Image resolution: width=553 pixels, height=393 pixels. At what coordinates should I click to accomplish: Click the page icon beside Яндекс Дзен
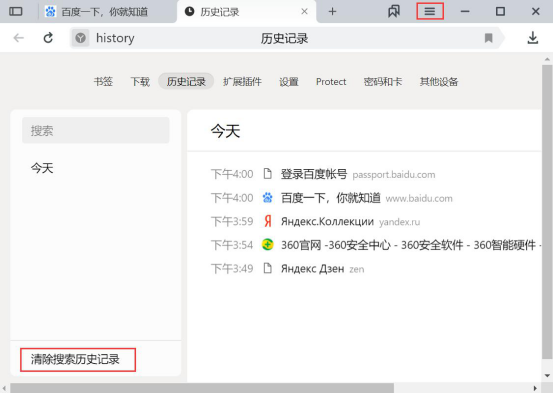point(268,268)
